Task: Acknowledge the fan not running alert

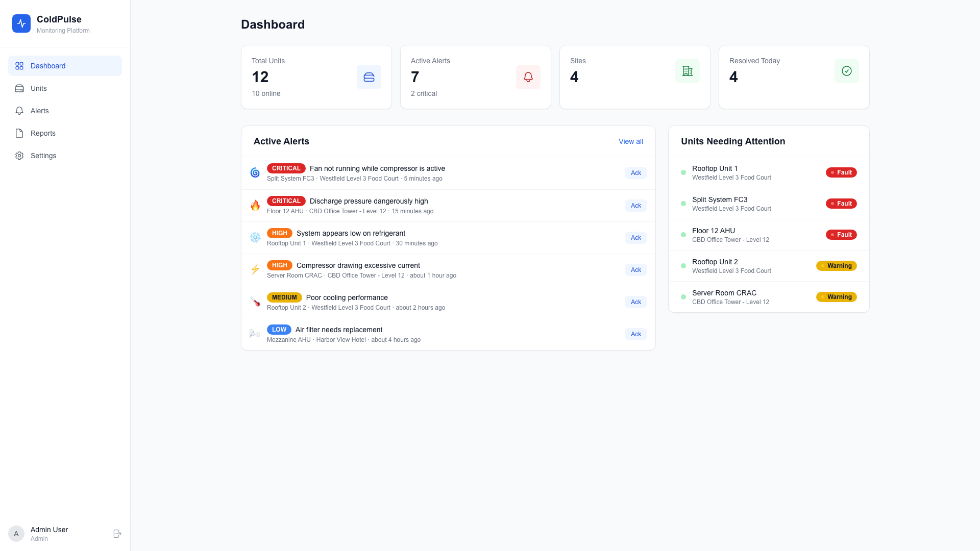Action: 636,173
